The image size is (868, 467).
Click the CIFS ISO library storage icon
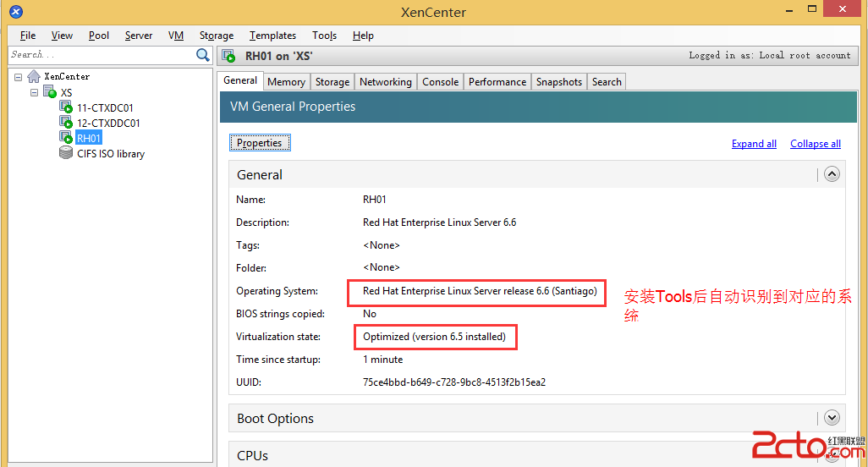(x=66, y=153)
